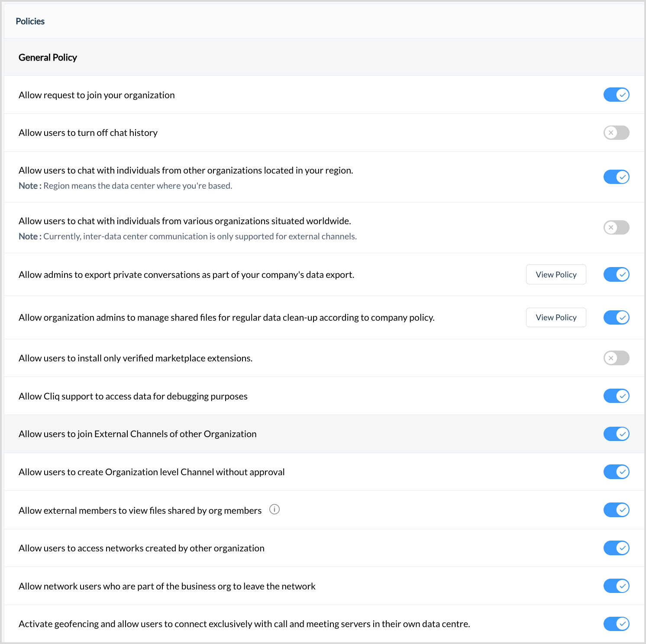The image size is (646, 644).
Task: Enable chat with organizations situated worldwide
Action: [x=616, y=228]
